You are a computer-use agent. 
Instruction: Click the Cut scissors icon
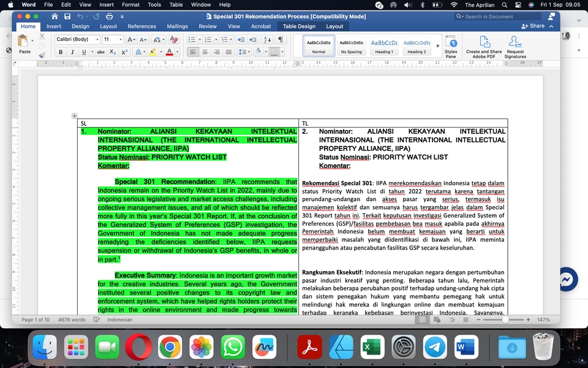(42, 36)
